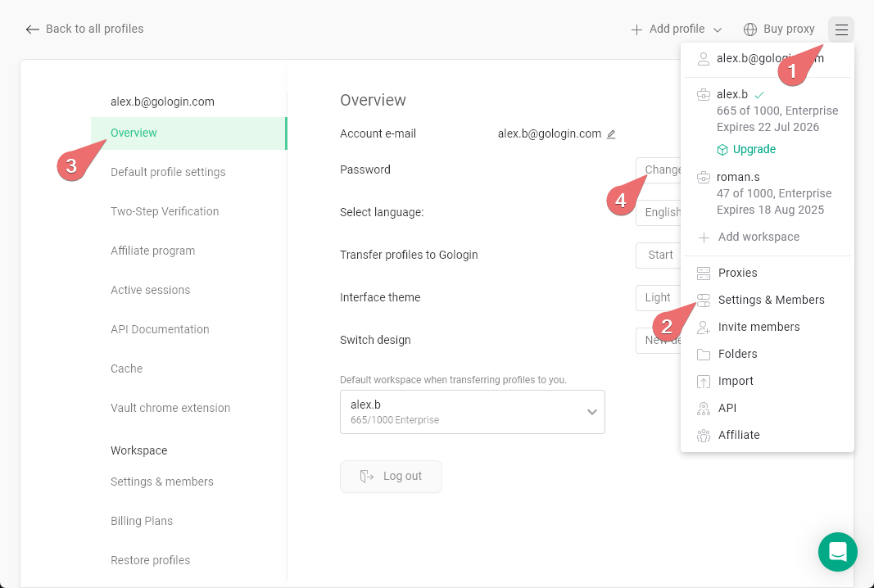Open default workspace alex.b dropdown

472,412
